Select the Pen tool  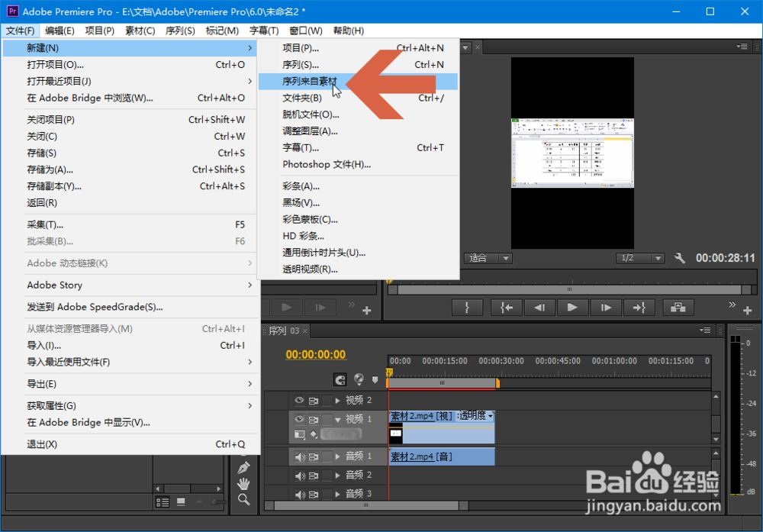click(x=244, y=468)
